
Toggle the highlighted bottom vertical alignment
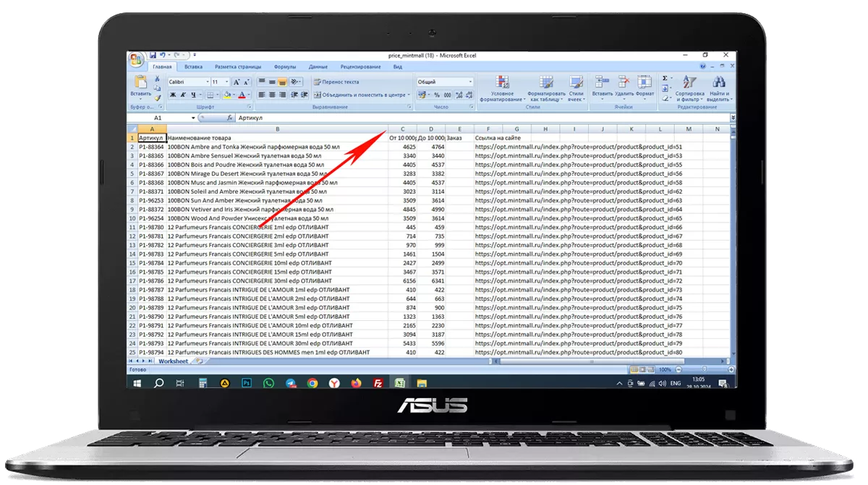coord(282,82)
